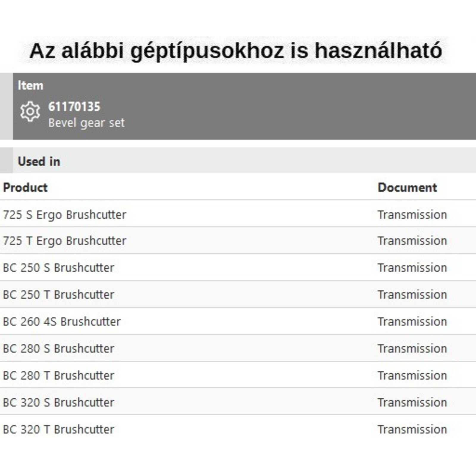The image size is (476, 476).
Task: Click the gear icon beside item 61170135
Action: pos(30,112)
